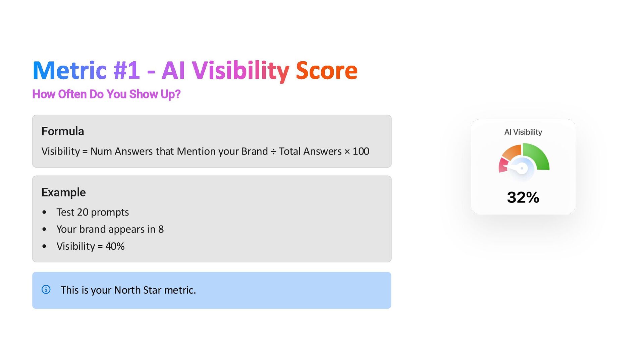Click "This is your North Star metric." text
The width and height of the screenshot is (644, 362).
[128, 290]
